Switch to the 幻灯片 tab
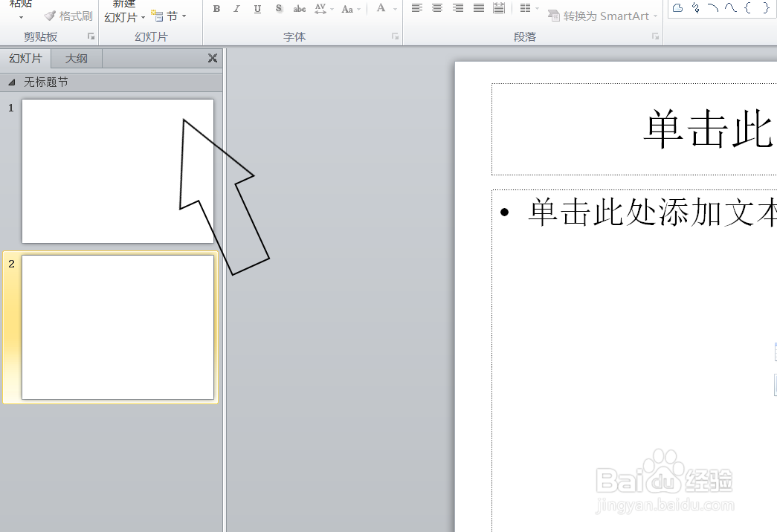The height and width of the screenshot is (532, 777). (x=26, y=59)
